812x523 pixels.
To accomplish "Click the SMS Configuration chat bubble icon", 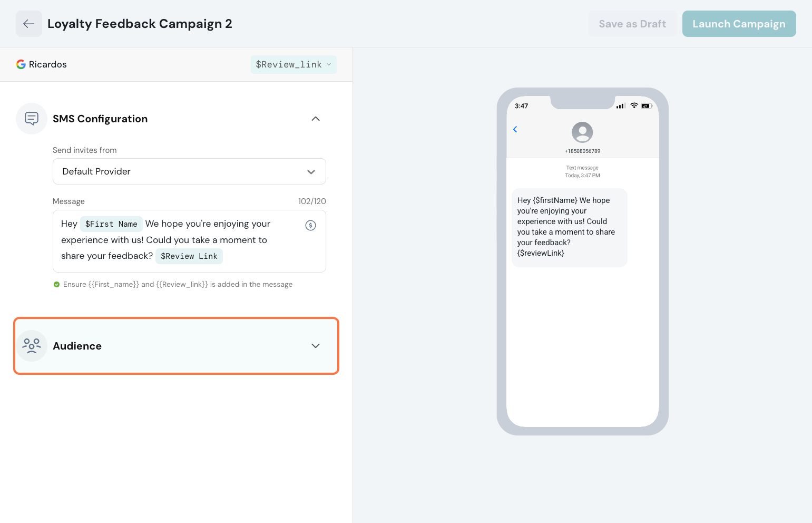I will (32, 119).
